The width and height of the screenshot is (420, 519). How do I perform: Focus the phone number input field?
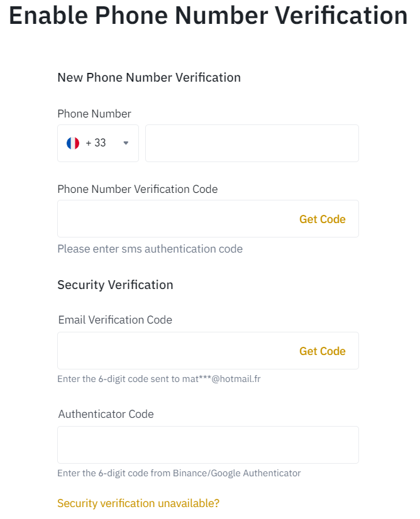click(251, 143)
